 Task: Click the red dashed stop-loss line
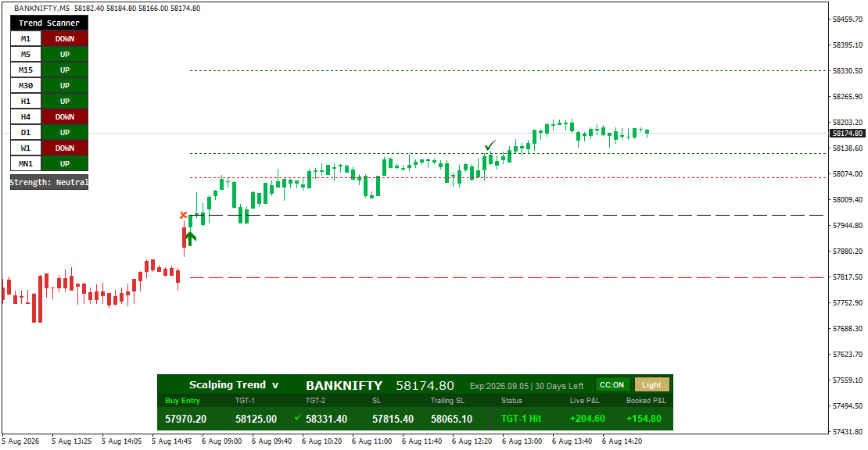pyautogui.click(x=506, y=277)
